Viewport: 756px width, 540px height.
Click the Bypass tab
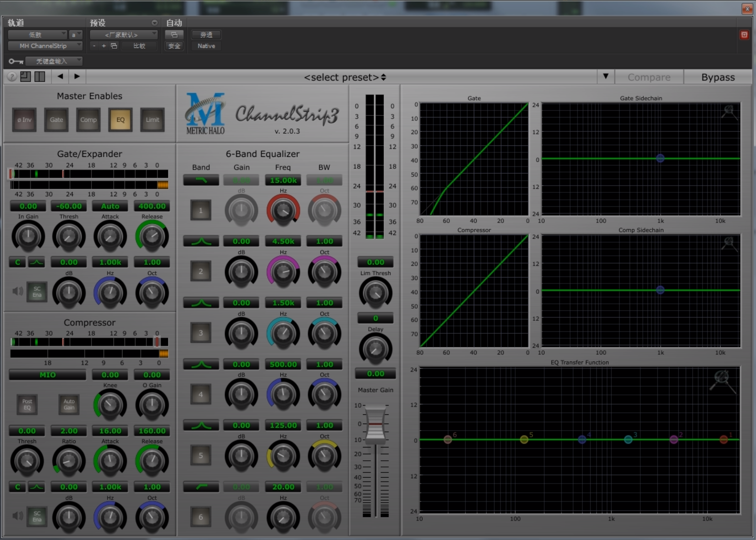tap(718, 77)
